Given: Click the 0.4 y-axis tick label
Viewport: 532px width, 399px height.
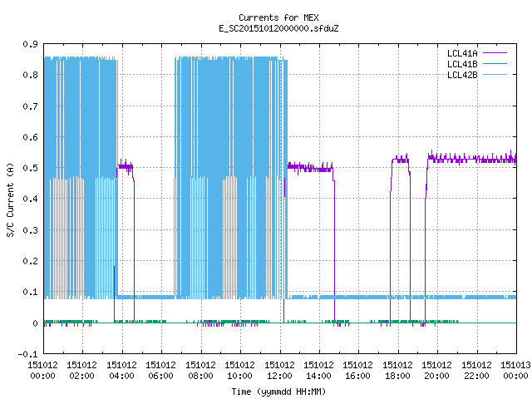Looking at the screenshot, I should pos(30,199).
